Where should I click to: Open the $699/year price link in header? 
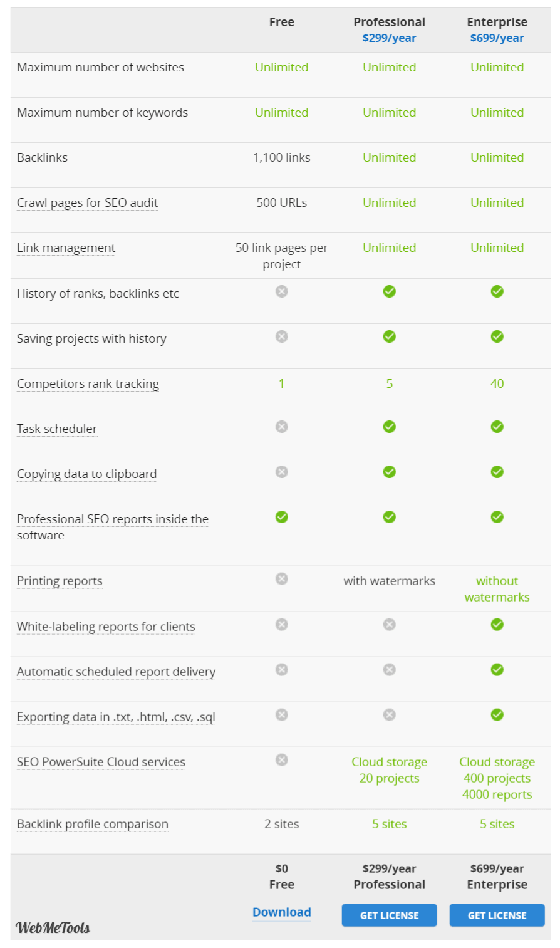pos(497,38)
